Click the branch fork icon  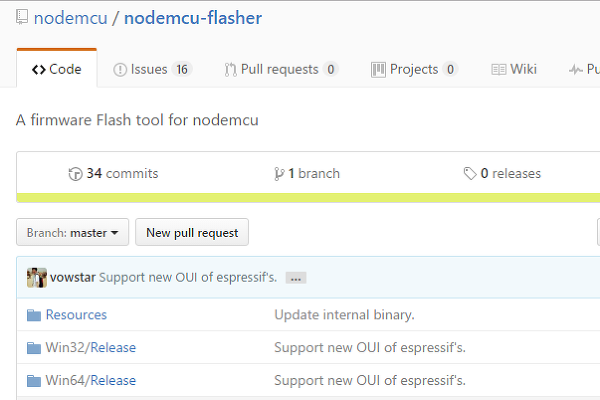coord(279,174)
